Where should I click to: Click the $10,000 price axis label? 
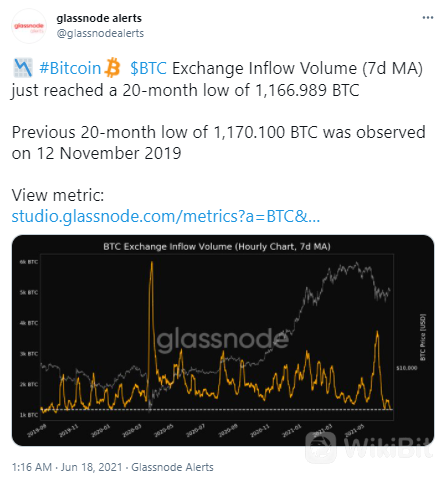coord(407,368)
